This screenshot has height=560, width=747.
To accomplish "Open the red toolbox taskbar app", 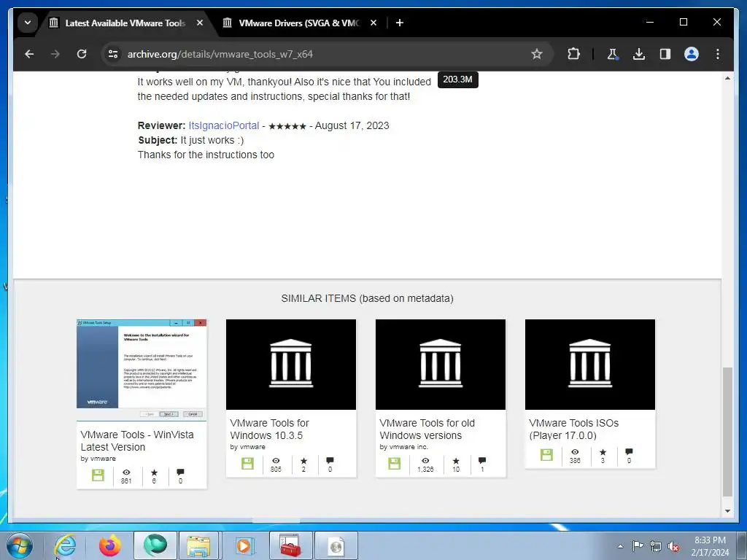I will tap(290, 545).
